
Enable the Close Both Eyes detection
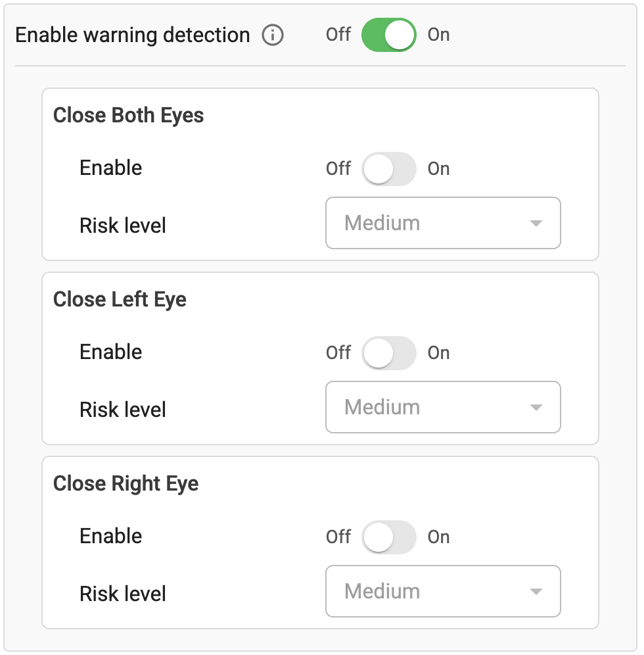[x=388, y=169]
